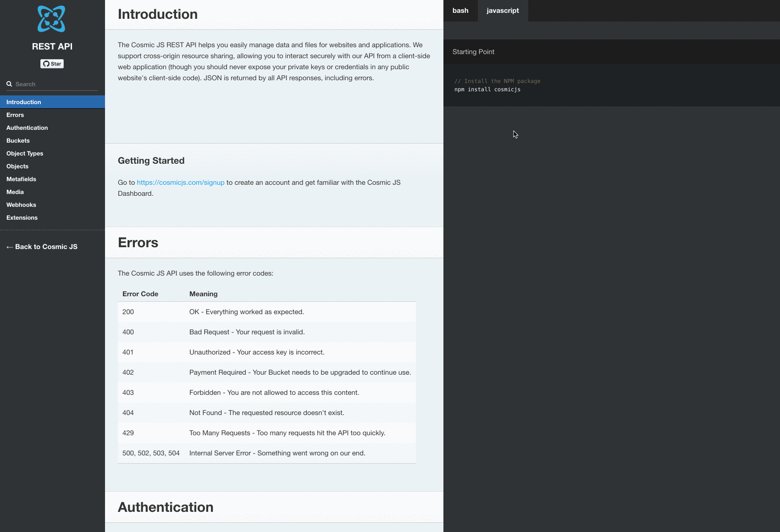Open Extensions sidebar link

click(52, 217)
